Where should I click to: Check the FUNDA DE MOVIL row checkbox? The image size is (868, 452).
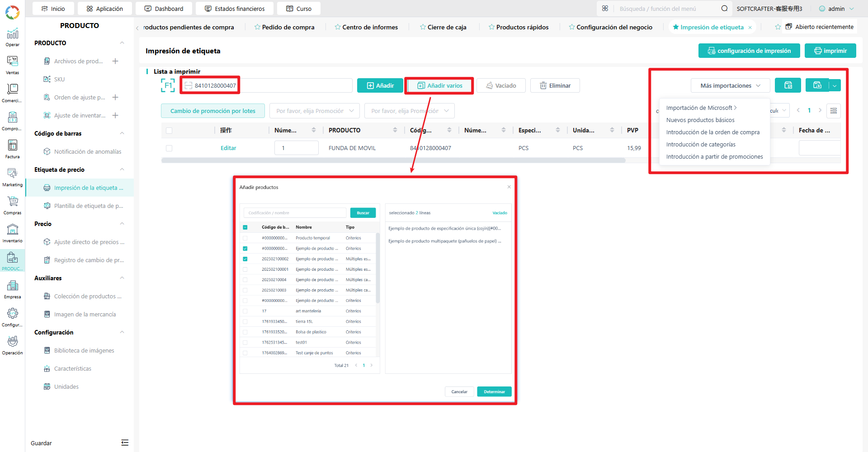click(169, 148)
